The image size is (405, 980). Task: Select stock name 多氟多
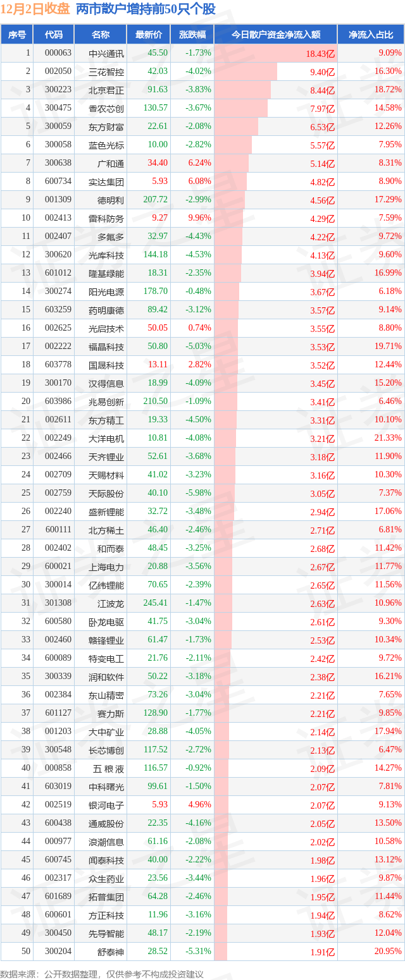(111, 236)
